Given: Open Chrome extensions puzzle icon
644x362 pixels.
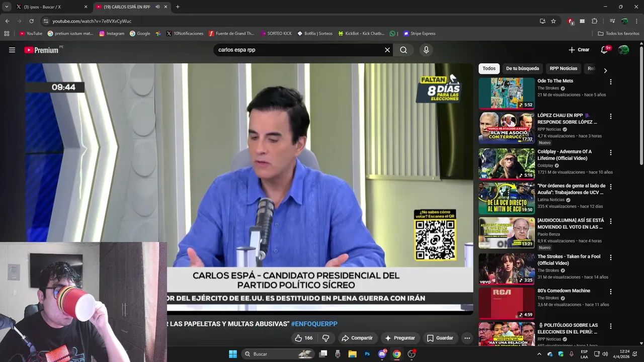Looking at the screenshot, I should [594, 21].
